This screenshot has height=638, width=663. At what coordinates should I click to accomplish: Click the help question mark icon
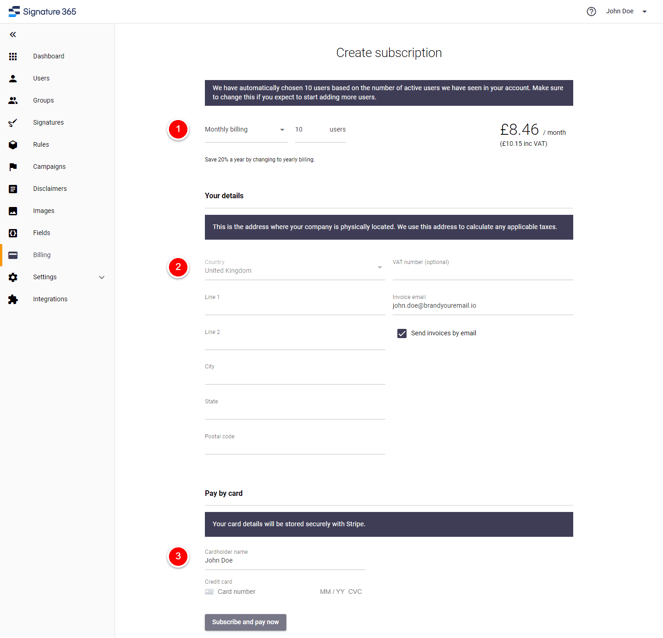coord(591,11)
